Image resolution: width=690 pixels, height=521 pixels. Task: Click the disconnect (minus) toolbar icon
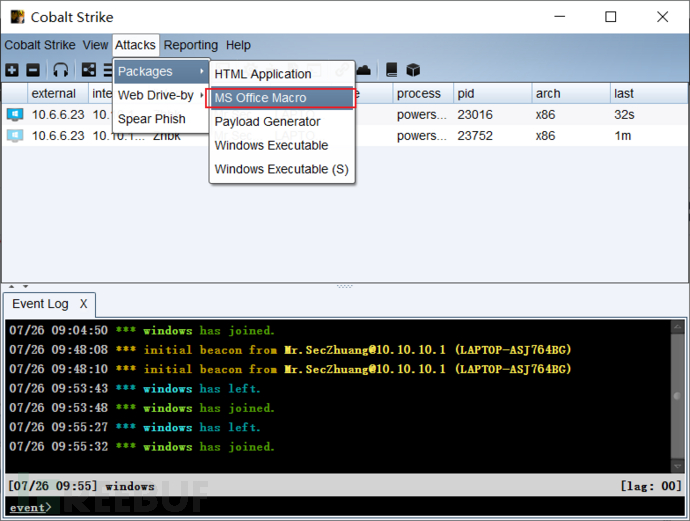pos(33,70)
